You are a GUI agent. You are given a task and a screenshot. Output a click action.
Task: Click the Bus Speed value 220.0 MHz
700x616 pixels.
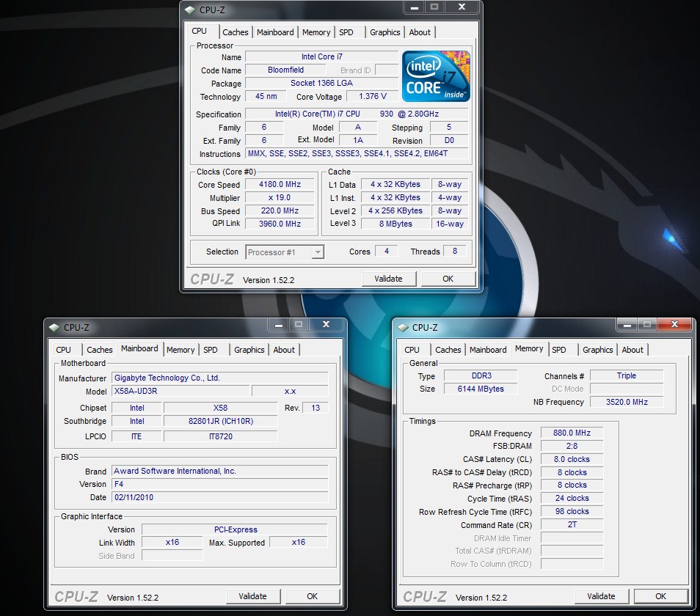click(x=280, y=210)
